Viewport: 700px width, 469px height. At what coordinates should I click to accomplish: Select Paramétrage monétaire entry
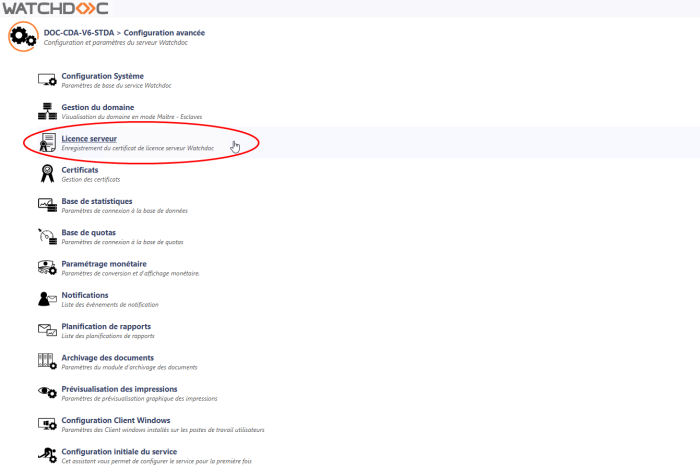click(103, 264)
